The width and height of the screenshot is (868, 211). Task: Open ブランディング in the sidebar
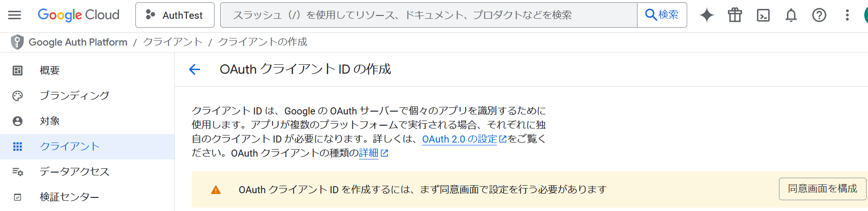point(87,96)
